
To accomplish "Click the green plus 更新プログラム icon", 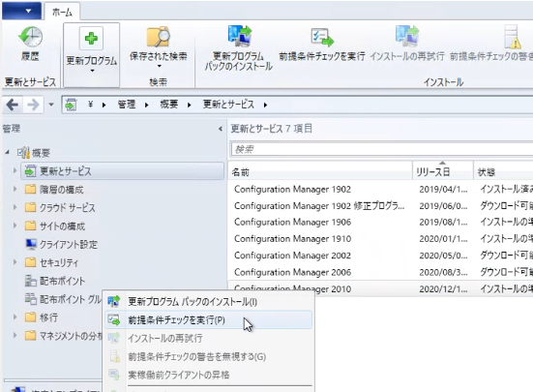I will (x=91, y=38).
